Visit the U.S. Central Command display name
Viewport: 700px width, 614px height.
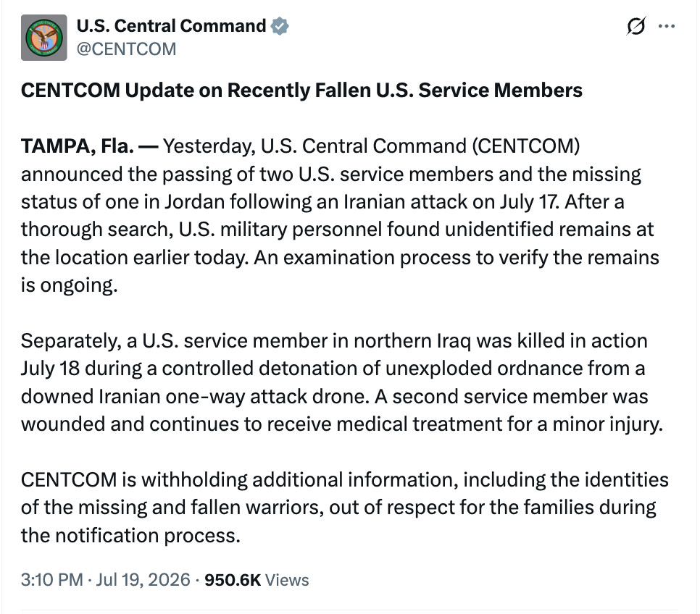pos(172,26)
